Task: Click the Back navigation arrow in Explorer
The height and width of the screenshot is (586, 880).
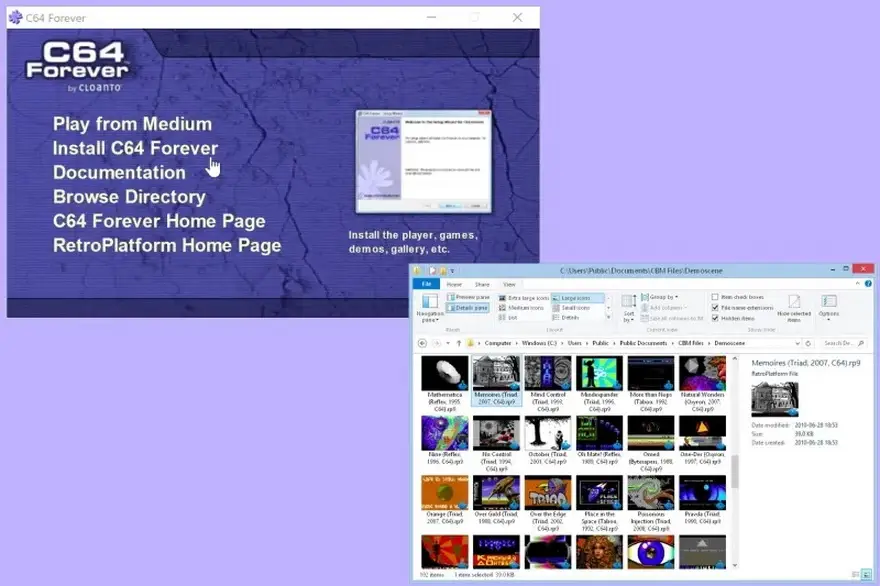Action: click(423, 343)
